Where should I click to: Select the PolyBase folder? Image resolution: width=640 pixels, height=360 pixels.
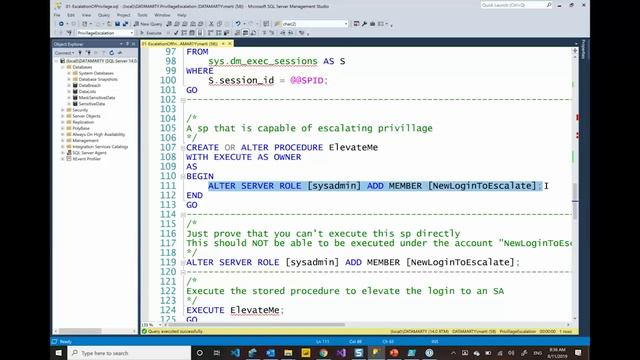pyautogui.click(x=81, y=129)
